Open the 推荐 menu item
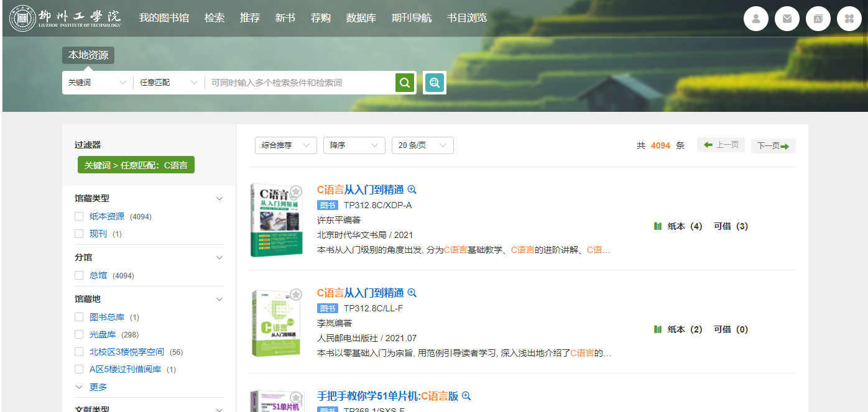This screenshot has height=412, width=868. click(250, 18)
